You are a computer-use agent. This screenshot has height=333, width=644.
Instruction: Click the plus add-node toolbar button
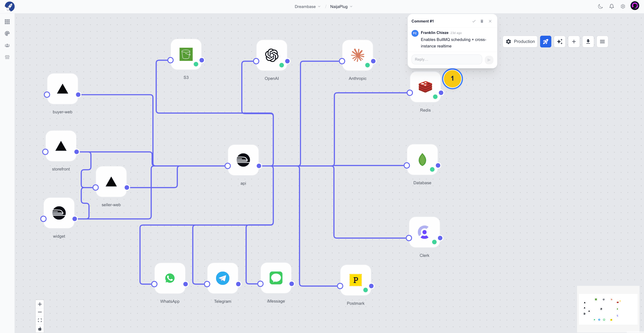(x=574, y=41)
